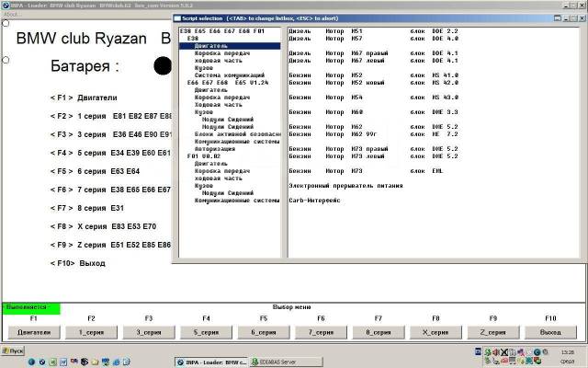
Task: Click the 5_серия button under F4
Action: (x=206, y=332)
